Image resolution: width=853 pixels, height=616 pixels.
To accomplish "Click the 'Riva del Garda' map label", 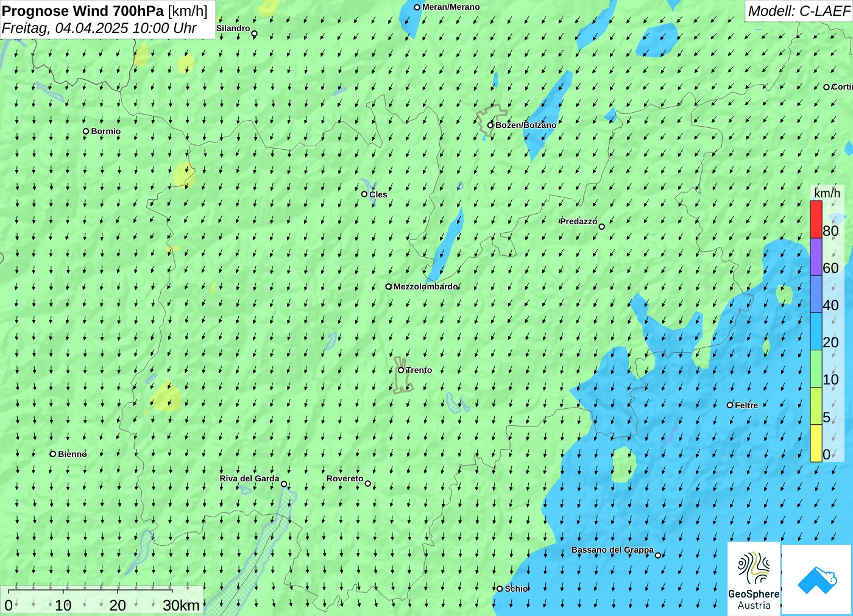I will (x=249, y=478).
